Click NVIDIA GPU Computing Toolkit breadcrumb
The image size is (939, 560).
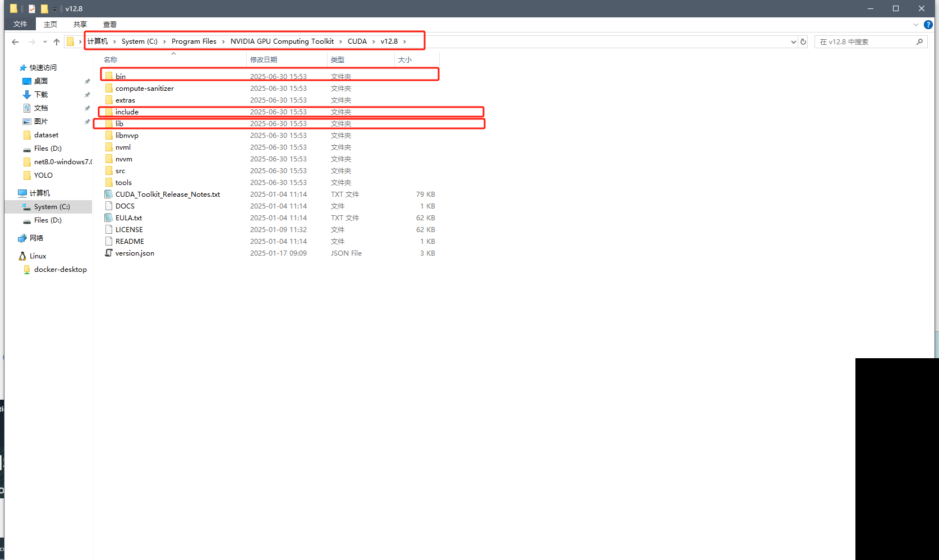click(282, 41)
